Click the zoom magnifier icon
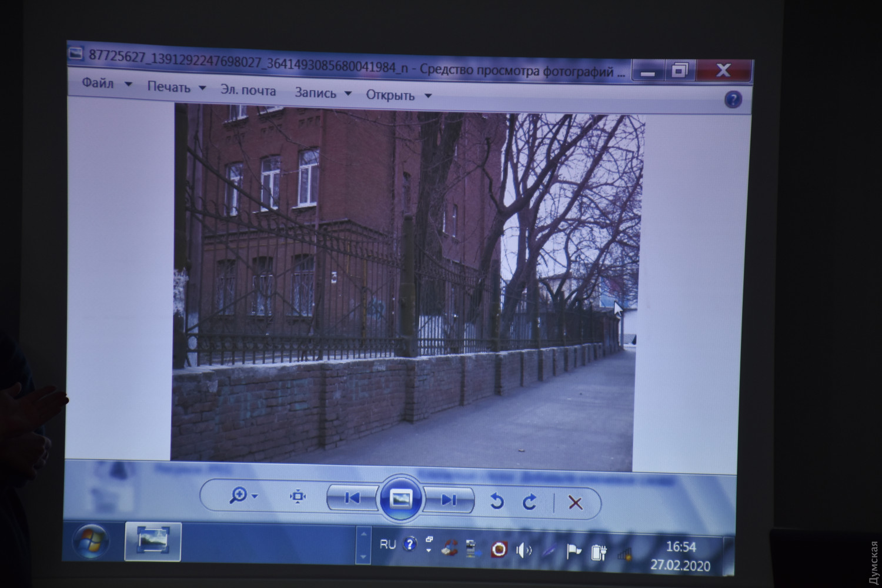The width and height of the screenshot is (882, 588). [x=239, y=496]
